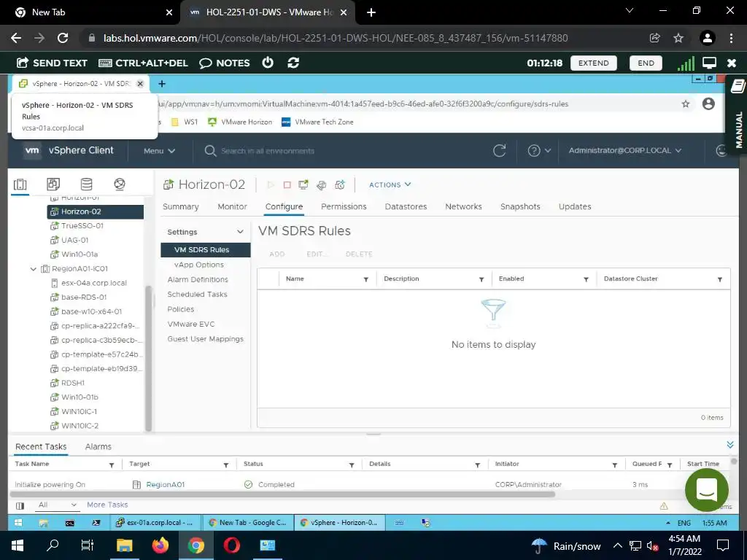Select Alarm Definitions in settings list

pyautogui.click(x=198, y=279)
